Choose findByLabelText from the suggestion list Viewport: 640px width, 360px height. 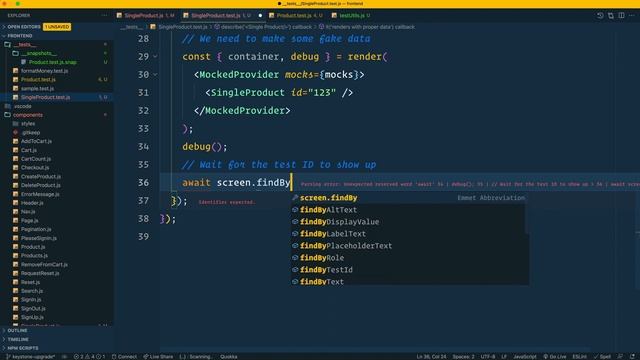click(x=409, y=233)
